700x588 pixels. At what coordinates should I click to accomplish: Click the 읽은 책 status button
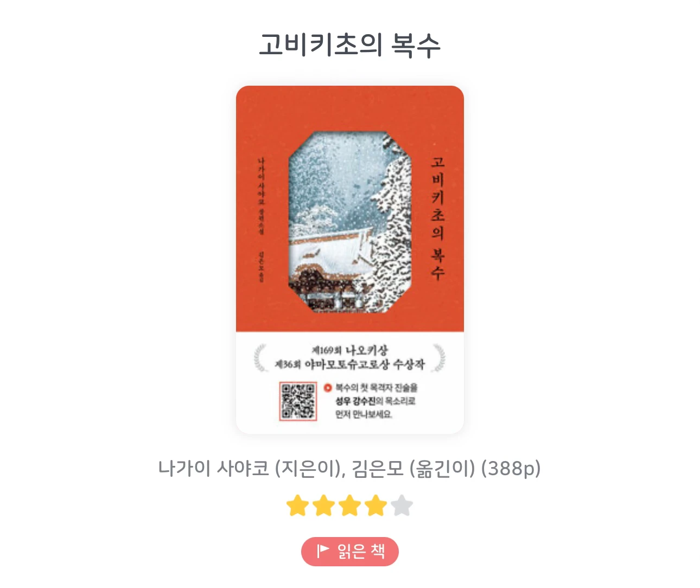pyautogui.click(x=350, y=552)
